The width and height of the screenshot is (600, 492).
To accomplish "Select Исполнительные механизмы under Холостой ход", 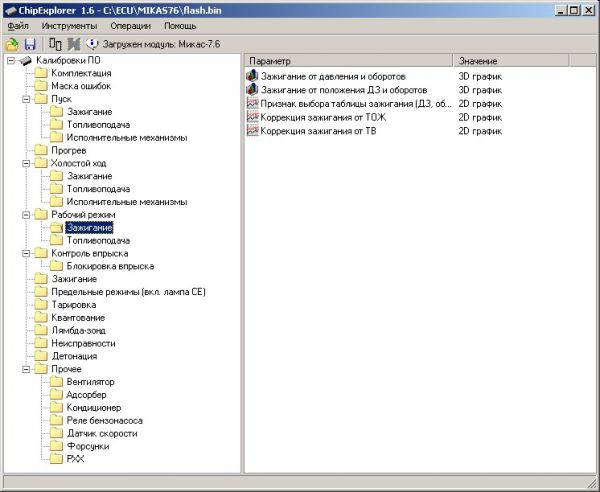I will (127, 202).
